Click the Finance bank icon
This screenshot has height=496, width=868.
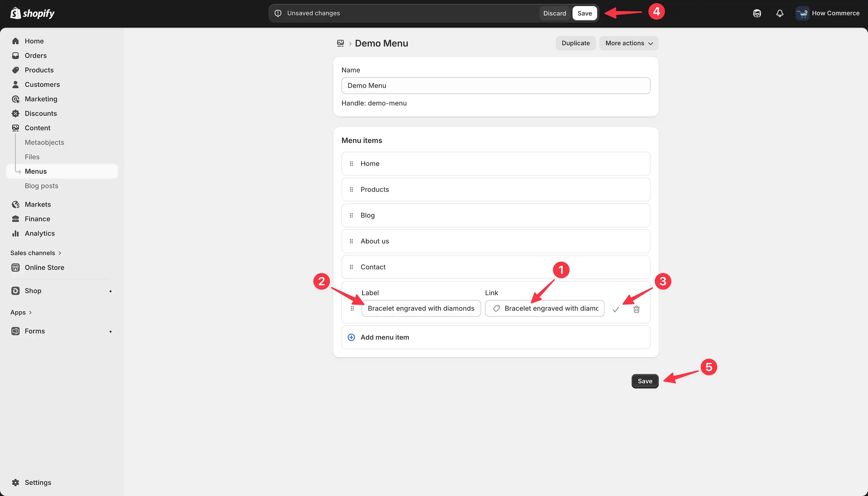(x=15, y=219)
